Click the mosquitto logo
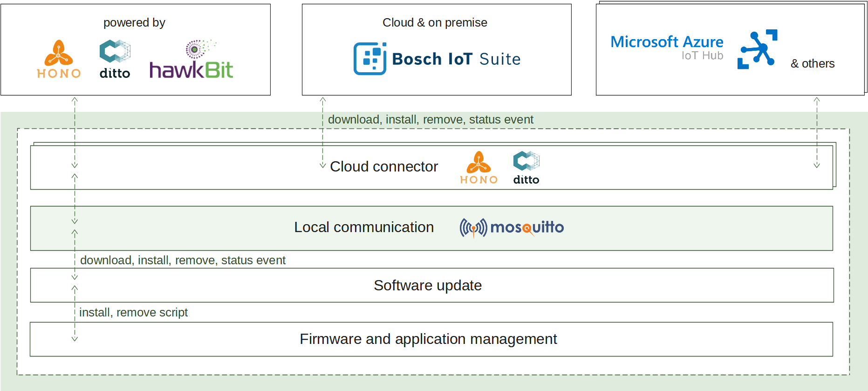The image size is (868, 391). click(x=512, y=227)
